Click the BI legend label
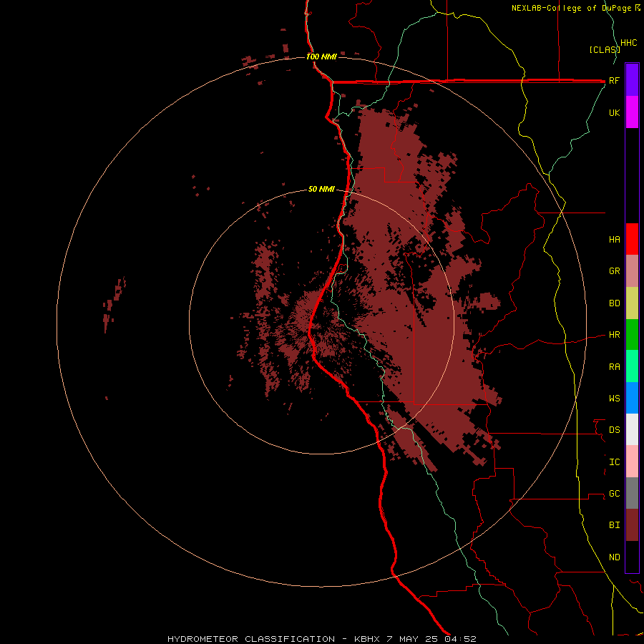Image resolution: width=644 pixels, height=644 pixels. click(614, 525)
